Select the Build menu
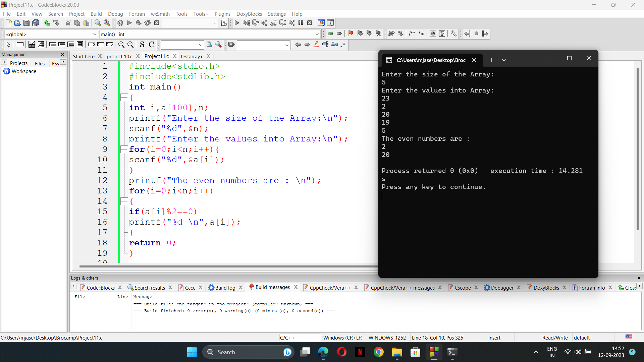The width and height of the screenshot is (644, 362). [96, 14]
